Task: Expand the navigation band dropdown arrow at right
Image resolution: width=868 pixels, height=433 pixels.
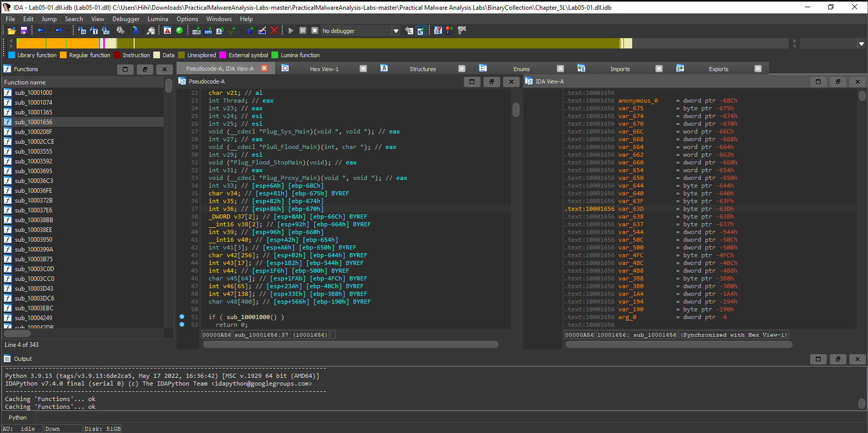Action: click(x=861, y=44)
